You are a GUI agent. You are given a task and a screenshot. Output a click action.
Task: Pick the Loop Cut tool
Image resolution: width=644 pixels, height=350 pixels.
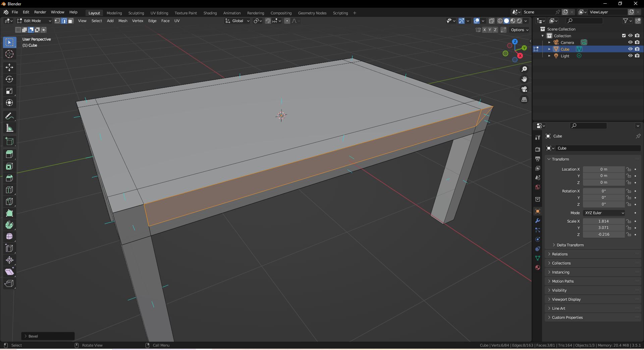[x=9, y=190]
